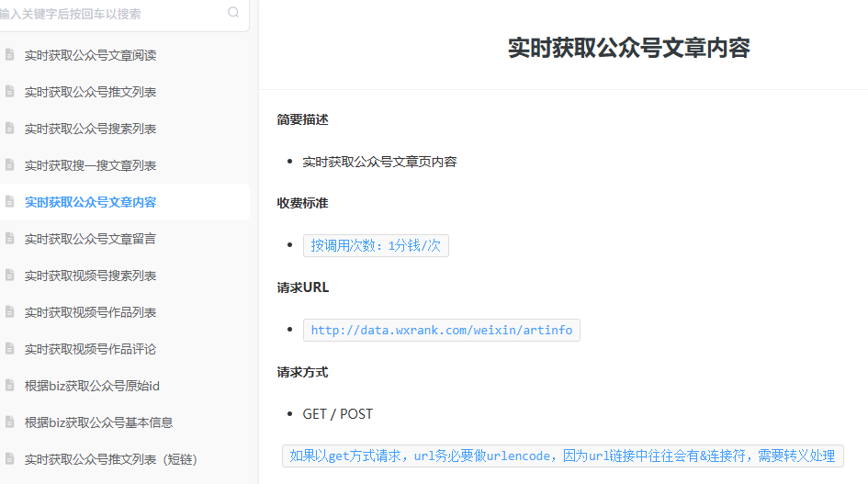Image resolution: width=868 pixels, height=484 pixels.
Task: Click document icon beside 实时获取视频号搜索列表
Action: pyautogui.click(x=9, y=276)
